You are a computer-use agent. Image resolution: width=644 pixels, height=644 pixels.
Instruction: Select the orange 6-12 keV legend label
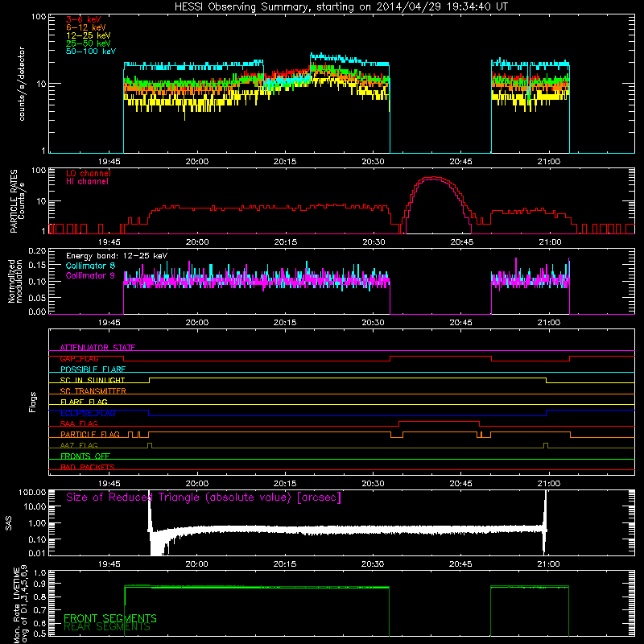coord(86,27)
